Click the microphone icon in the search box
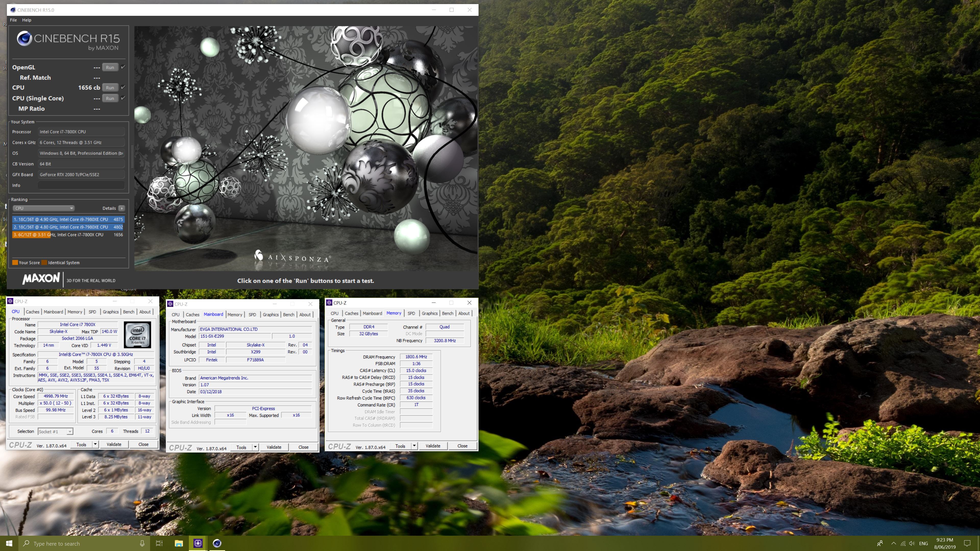Image resolution: width=980 pixels, height=551 pixels. click(142, 543)
